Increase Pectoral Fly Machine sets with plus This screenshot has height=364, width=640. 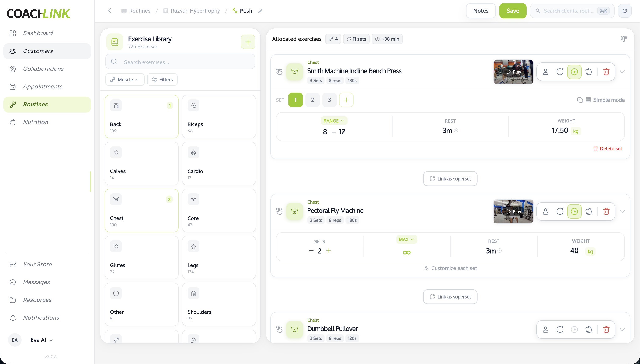(328, 251)
